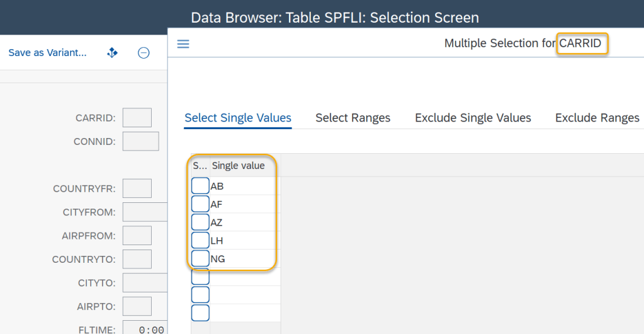644x334 pixels.
Task: Toggle the row selector for NG
Action: point(200,258)
